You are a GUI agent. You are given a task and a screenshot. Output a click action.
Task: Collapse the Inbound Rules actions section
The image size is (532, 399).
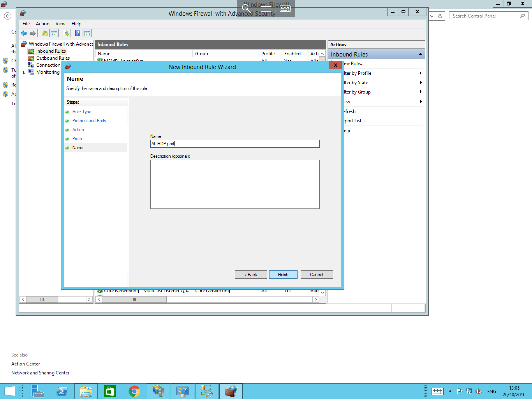(420, 54)
